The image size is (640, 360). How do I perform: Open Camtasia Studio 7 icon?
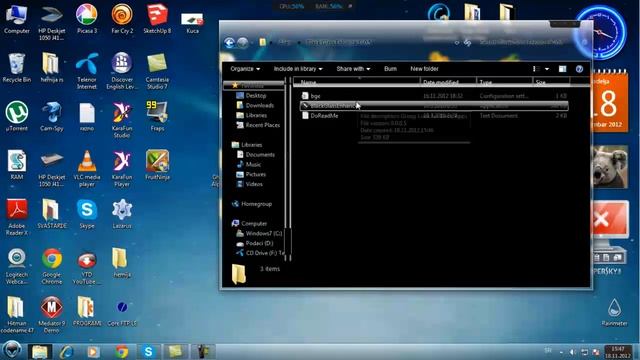click(157, 71)
